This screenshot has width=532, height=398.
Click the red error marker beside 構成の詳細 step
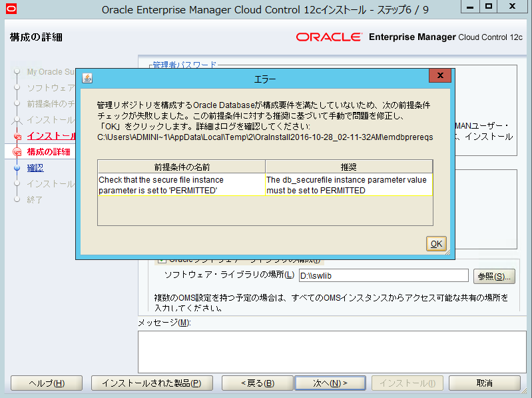[x=17, y=152]
